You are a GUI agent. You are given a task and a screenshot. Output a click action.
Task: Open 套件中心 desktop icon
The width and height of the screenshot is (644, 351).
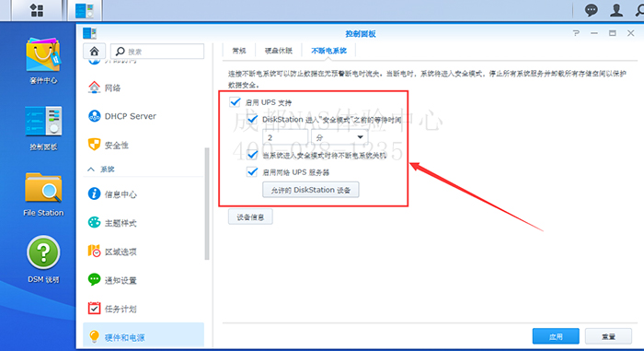click(43, 61)
